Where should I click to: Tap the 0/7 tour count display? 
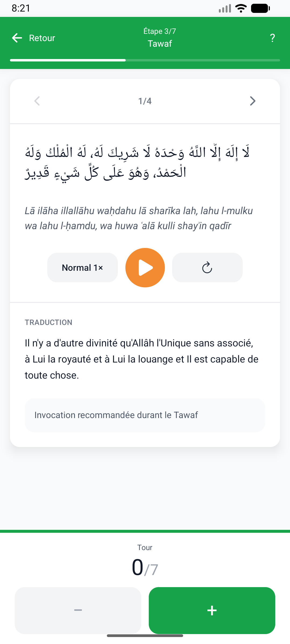click(145, 568)
